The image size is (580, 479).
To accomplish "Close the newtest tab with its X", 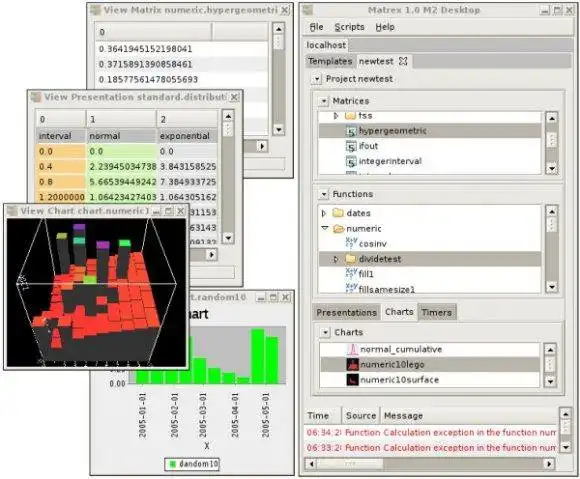I will pos(403,61).
